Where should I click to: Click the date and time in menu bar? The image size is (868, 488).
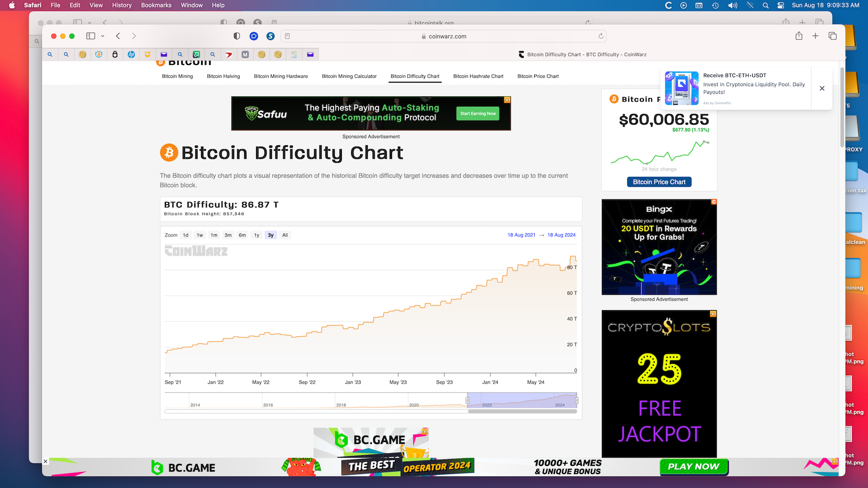826,5
